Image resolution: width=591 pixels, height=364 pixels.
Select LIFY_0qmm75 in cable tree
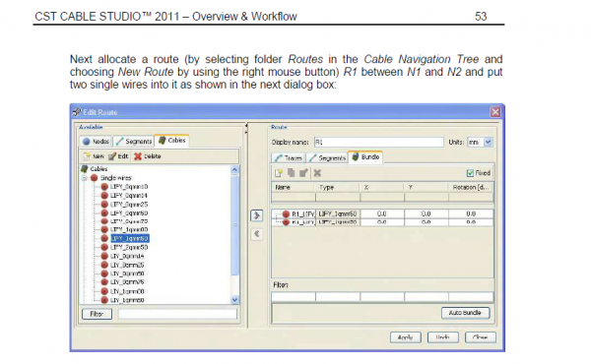[x=129, y=221]
